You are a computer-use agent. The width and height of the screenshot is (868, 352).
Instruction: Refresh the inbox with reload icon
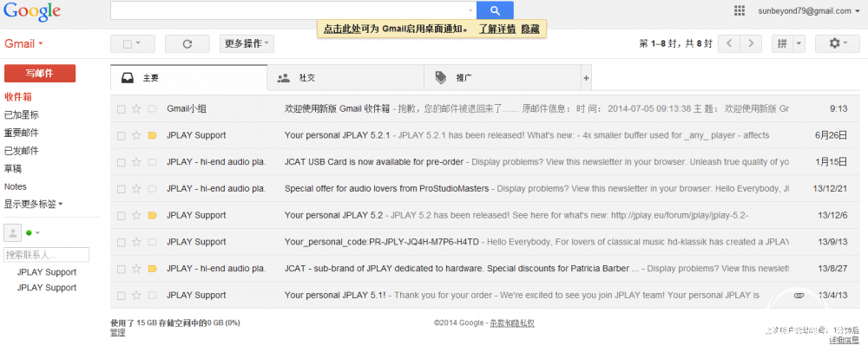coord(187,44)
